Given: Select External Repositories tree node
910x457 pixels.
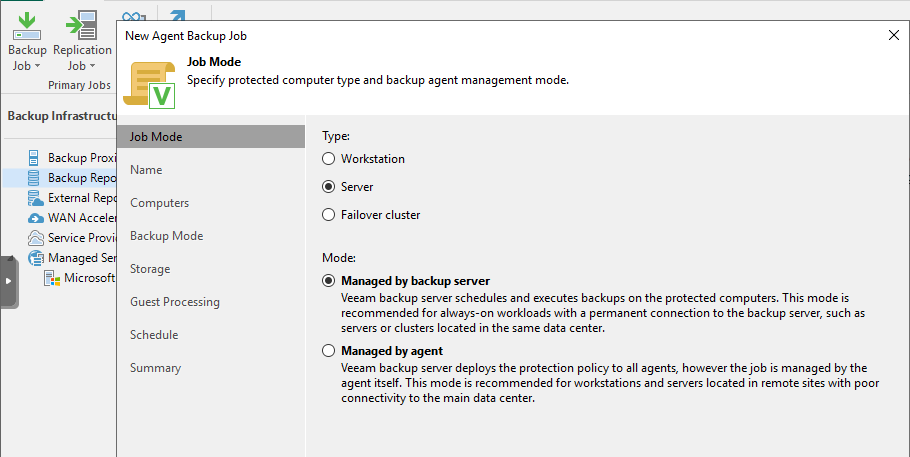Looking at the screenshot, I should (x=82, y=198).
